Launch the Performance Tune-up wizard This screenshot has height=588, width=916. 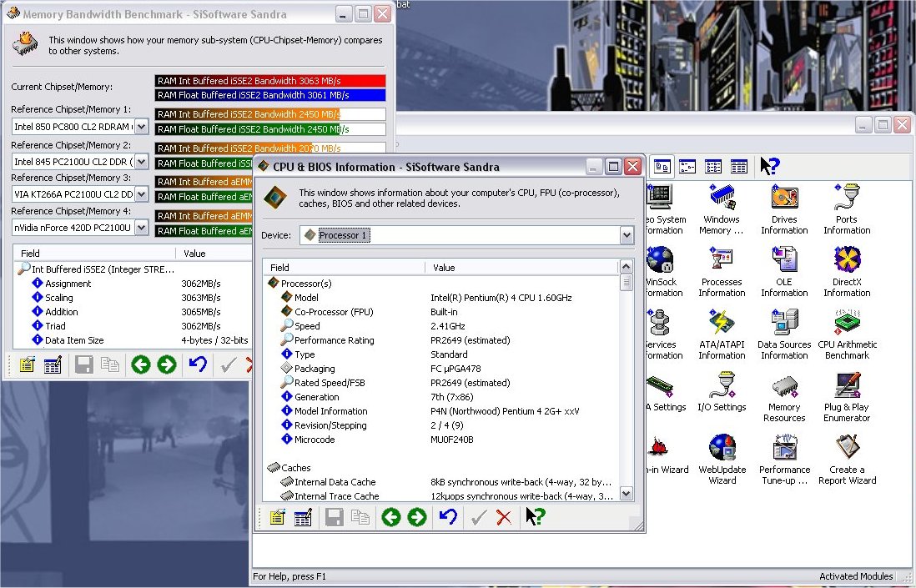tap(784, 460)
